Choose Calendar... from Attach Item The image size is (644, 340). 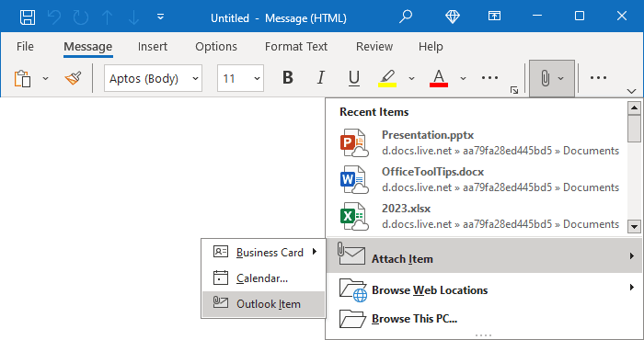[263, 278]
